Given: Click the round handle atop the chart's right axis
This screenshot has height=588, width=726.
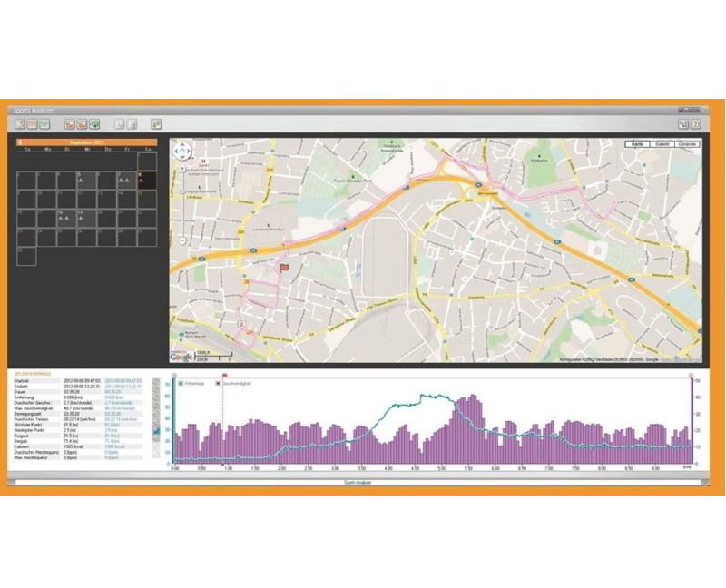Looking at the screenshot, I should coord(692,376).
